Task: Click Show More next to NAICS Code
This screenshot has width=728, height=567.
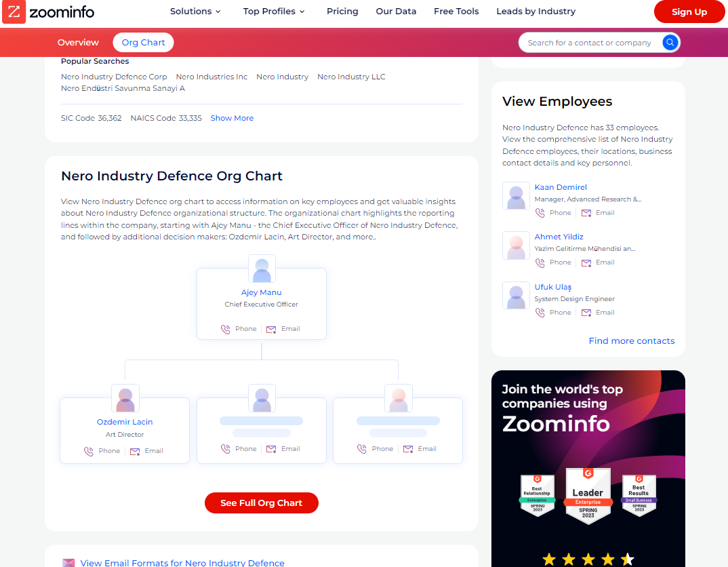Action: click(x=232, y=118)
